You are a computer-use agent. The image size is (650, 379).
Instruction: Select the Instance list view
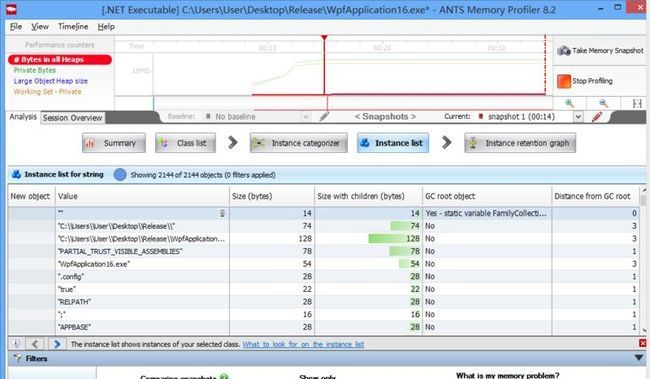pyautogui.click(x=393, y=143)
